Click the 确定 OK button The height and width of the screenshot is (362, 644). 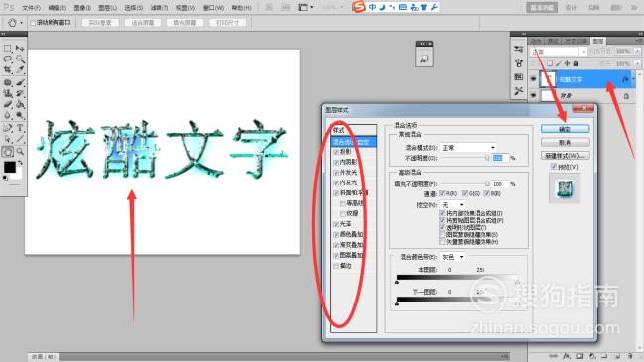[565, 129]
